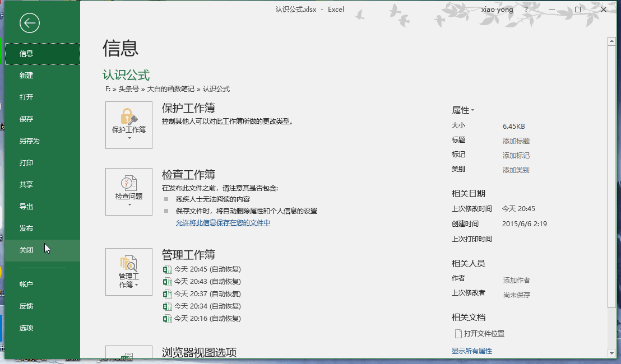This screenshot has height=364, width=621.
Task: Select the 信息 menu item
Action: click(43, 54)
